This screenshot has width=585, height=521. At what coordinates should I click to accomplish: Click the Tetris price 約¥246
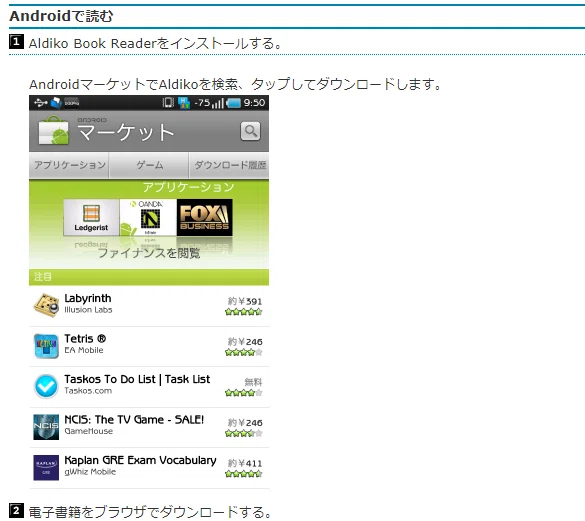245,341
